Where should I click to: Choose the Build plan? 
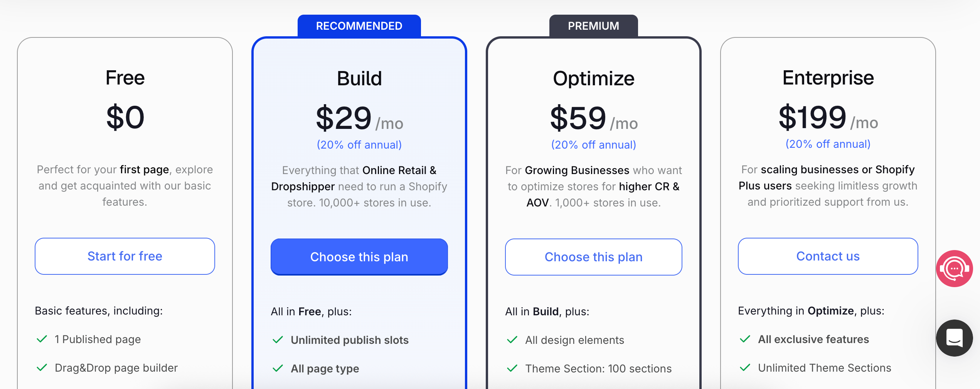click(x=359, y=257)
